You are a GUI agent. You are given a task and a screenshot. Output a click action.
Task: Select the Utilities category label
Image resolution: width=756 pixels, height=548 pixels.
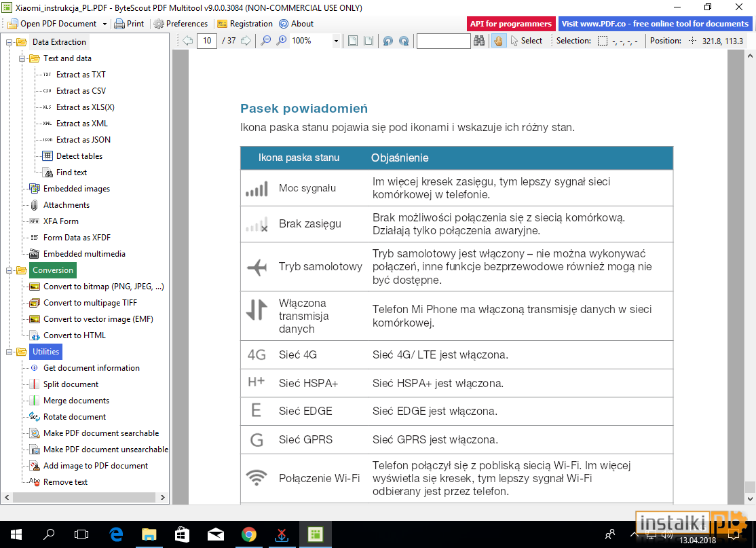click(45, 352)
